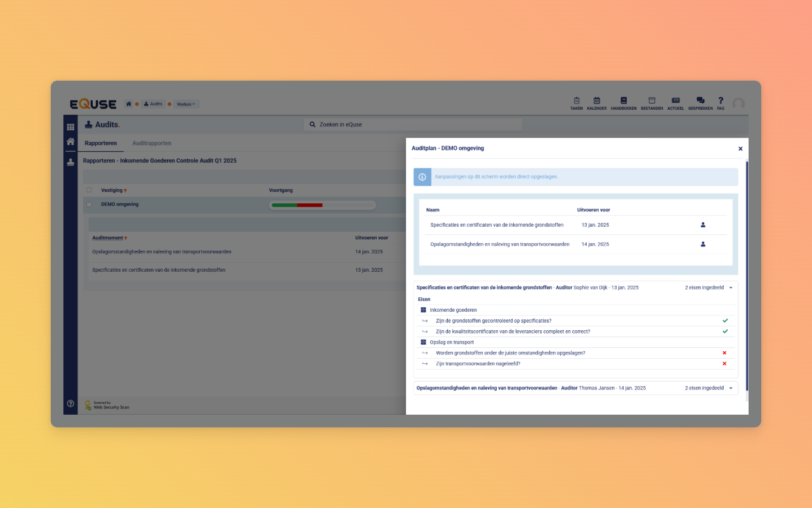Open Specificaties en certificaten in background table
Screen dimensions: 812x508
(x=159, y=270)
